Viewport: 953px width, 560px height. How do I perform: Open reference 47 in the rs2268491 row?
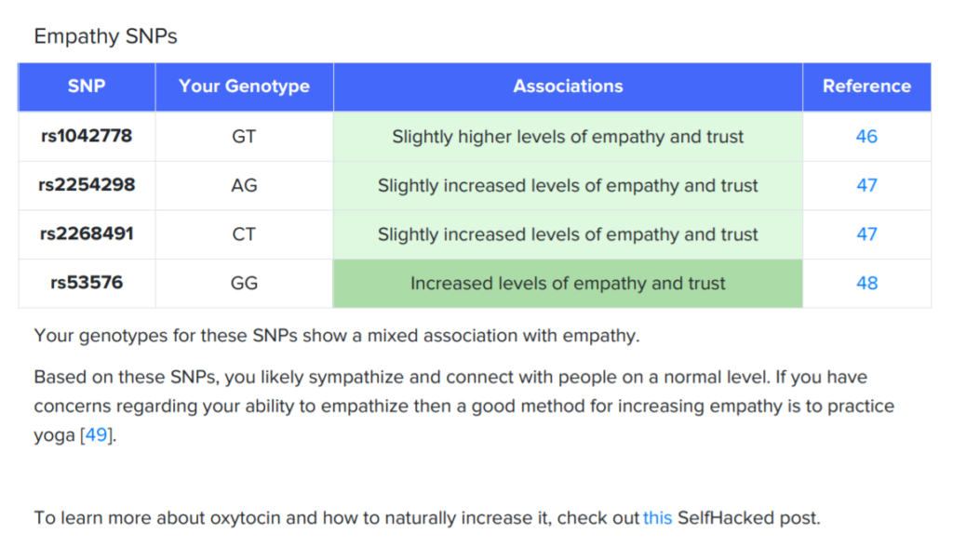[866, 234]
